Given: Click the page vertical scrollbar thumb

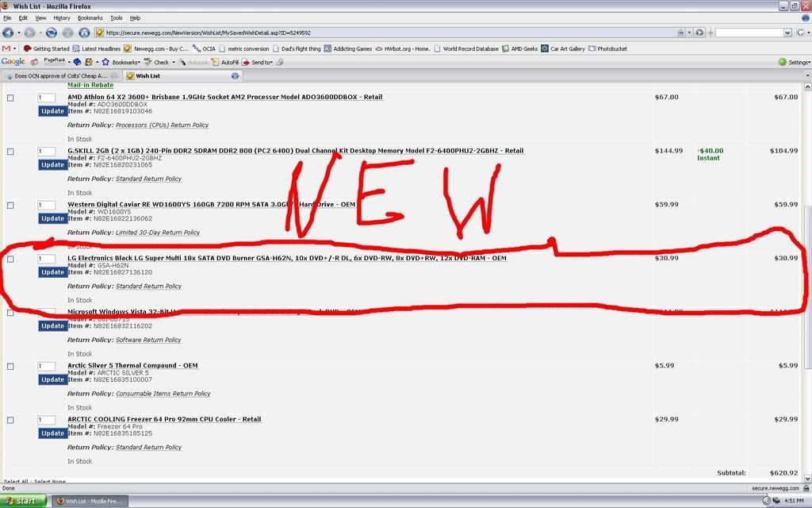Looking at the screenshot, I should [807, 287].
